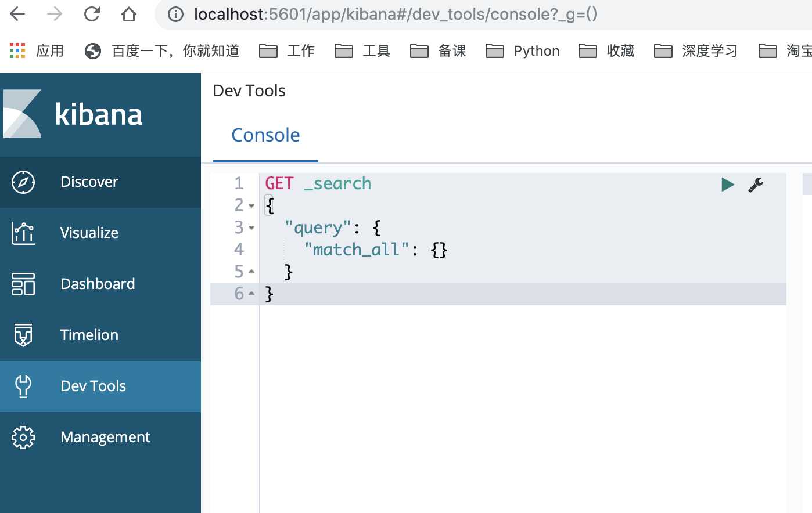812x513 pixels.
Task: Click the Dashboard layout icon
Action: pyautogui.click(x=23, y=284)
